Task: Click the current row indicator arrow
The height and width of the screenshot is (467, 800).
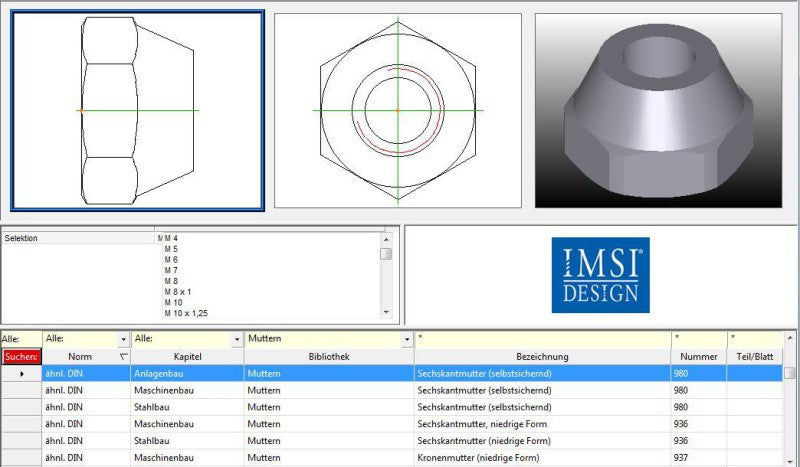Action: [x=21, y=374]
